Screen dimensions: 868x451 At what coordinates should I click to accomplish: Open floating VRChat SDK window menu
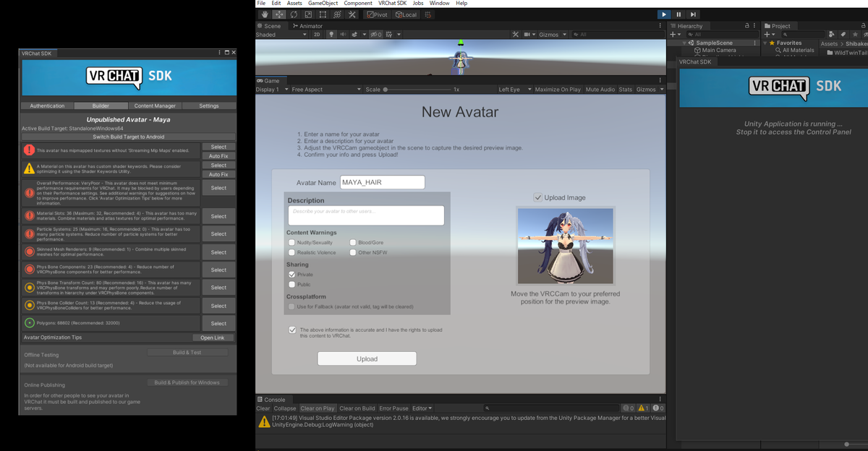tap(219, 53)
